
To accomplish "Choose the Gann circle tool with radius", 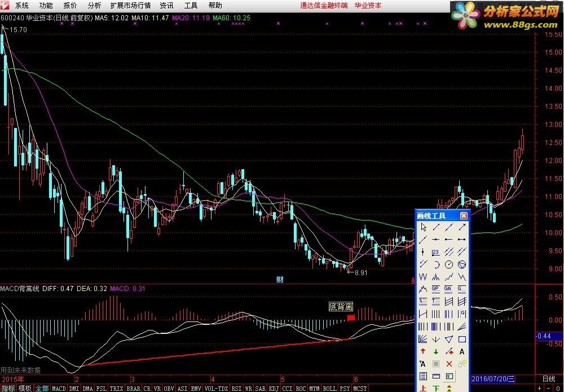I will (x=449, y=265).
